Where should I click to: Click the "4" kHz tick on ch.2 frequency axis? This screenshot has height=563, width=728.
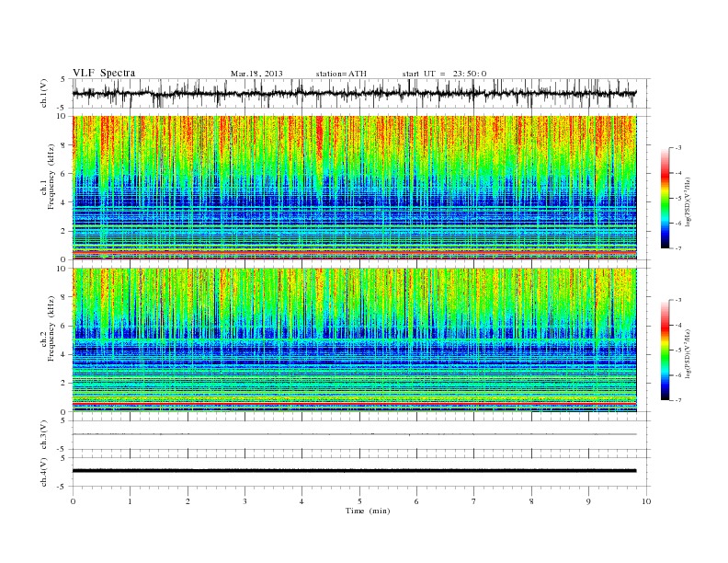64,354
